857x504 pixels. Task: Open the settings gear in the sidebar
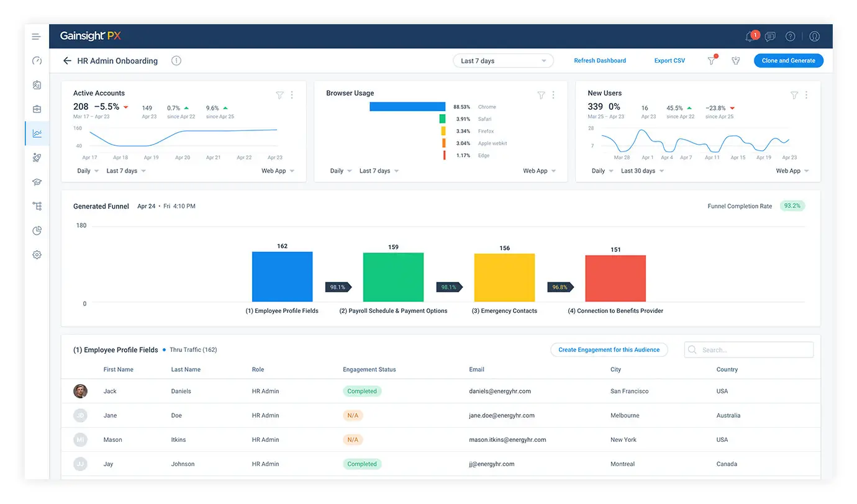pyautogui.click(x=37, y=254)
